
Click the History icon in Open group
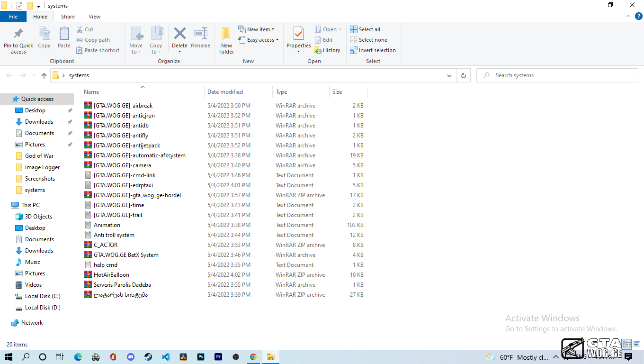[327, 50]
